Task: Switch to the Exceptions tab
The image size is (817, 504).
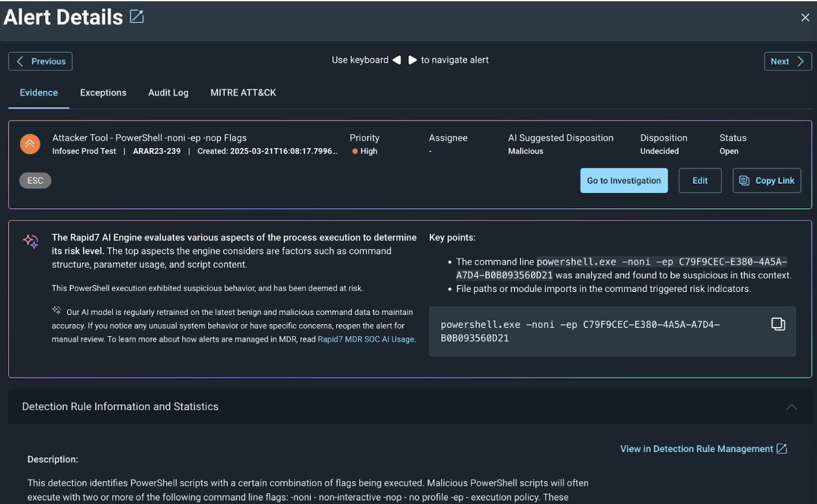Action: pos(103,93)
